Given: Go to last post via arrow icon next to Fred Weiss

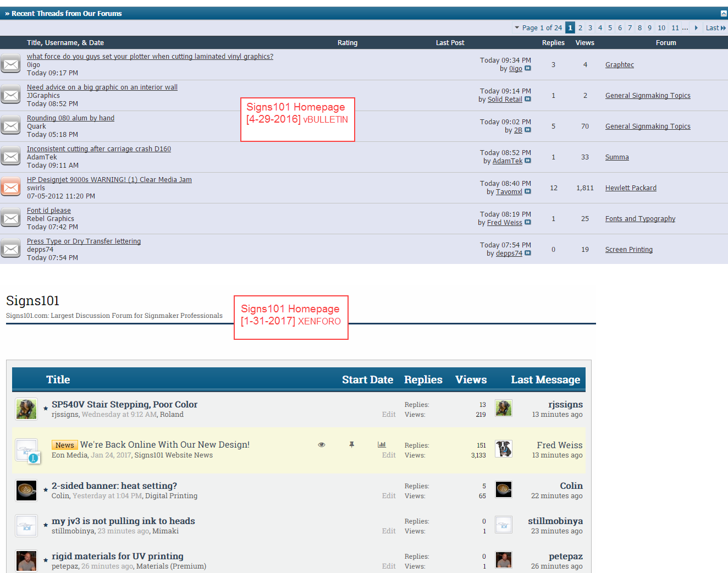Looking at the screenshot, I should [528, 222].
